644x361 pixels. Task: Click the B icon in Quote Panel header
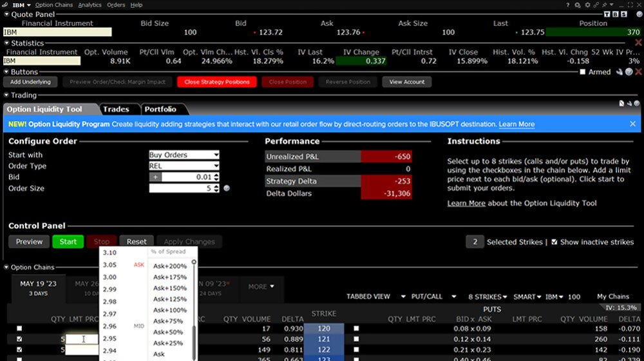(x=615, y=14)
